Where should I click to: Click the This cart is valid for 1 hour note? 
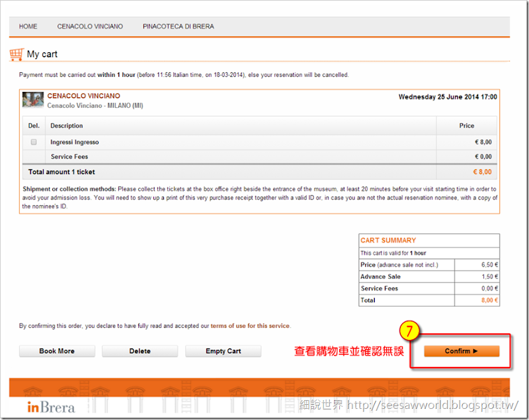393,253
